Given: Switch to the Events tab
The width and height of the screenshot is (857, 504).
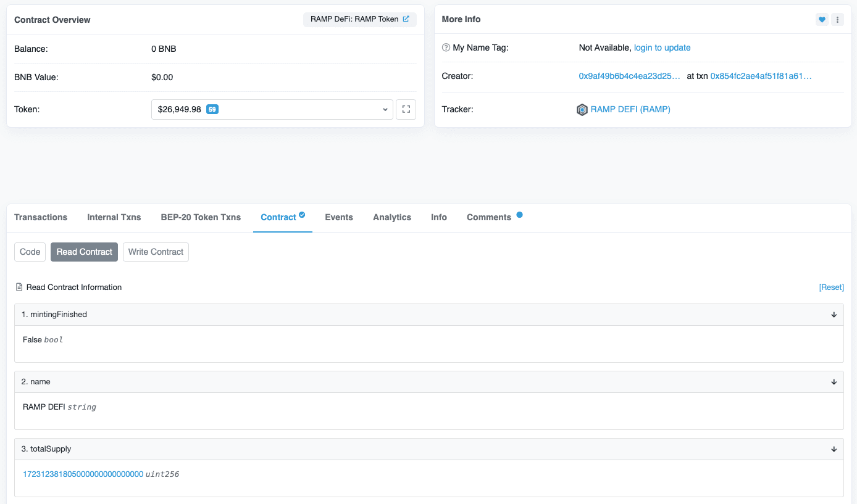Looking at the screenshot, I should tap(339, 217).
